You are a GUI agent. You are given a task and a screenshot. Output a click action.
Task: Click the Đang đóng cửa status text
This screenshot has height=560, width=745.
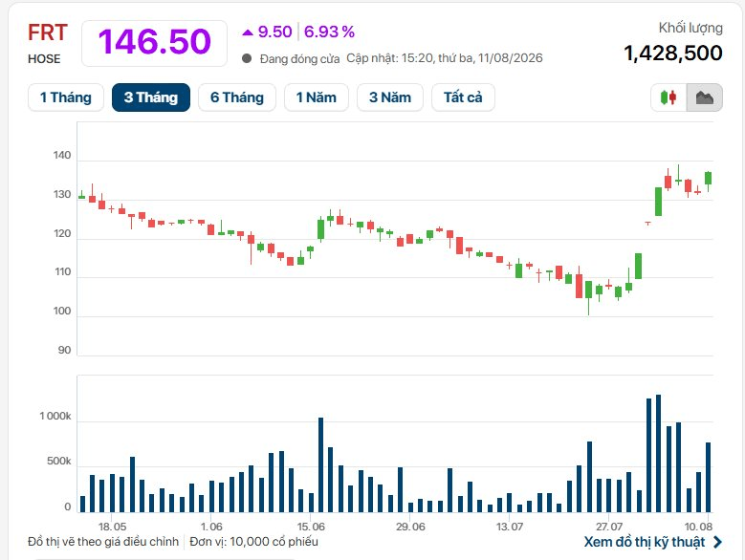coord(299,59)
